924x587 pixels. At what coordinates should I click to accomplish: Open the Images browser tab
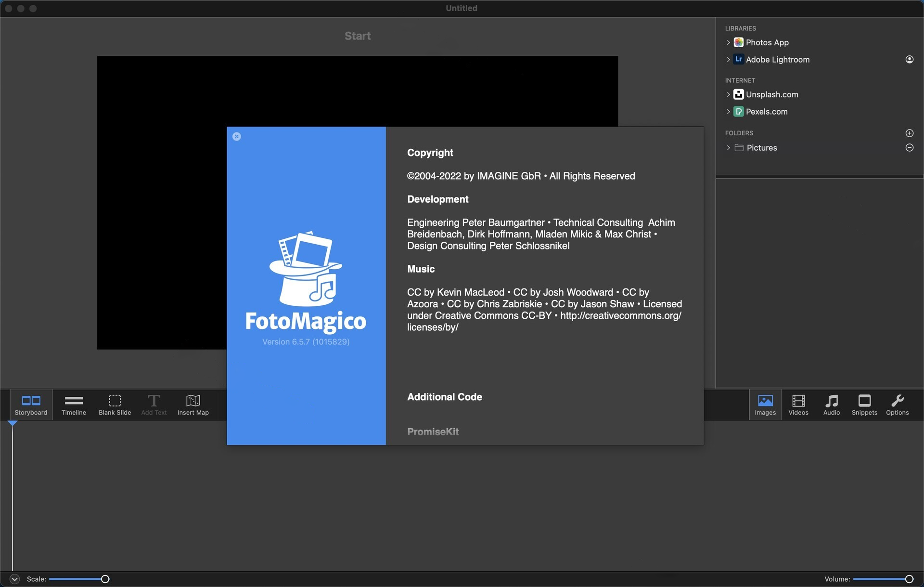click(x=765, y=404)
